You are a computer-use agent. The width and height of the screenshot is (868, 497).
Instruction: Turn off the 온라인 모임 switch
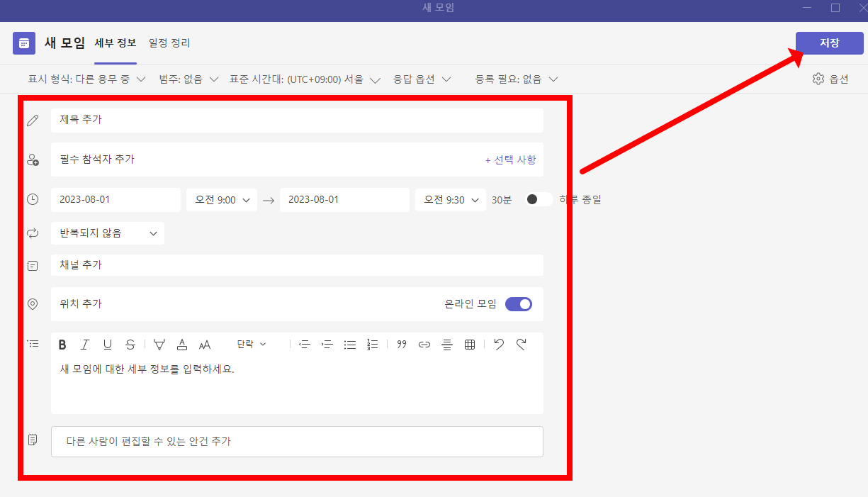click(519, 304)
